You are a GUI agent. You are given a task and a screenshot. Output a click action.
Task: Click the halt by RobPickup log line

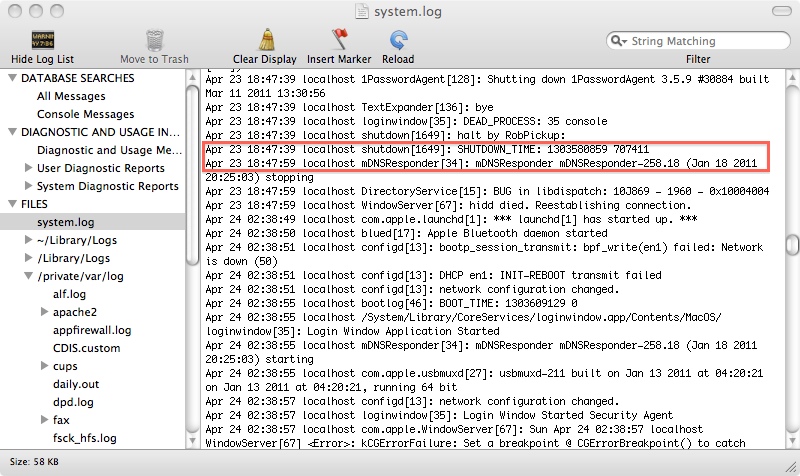point(385,135)
